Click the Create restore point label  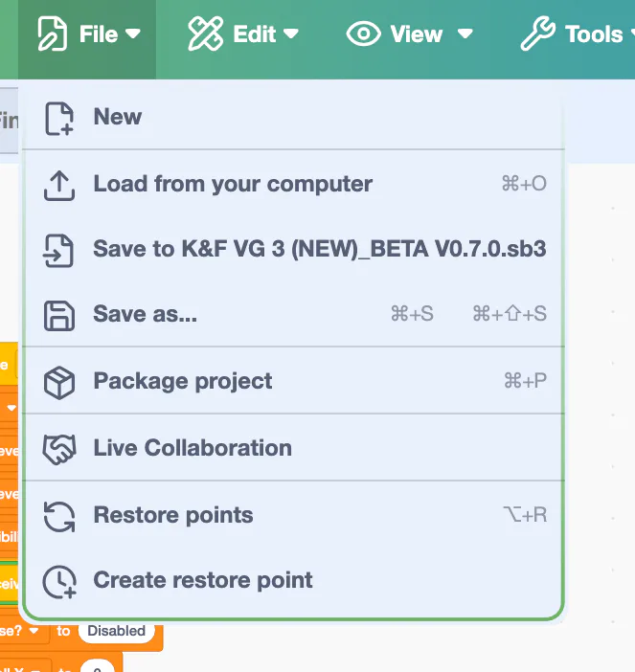pyautogui.click(x=203, y=581)
